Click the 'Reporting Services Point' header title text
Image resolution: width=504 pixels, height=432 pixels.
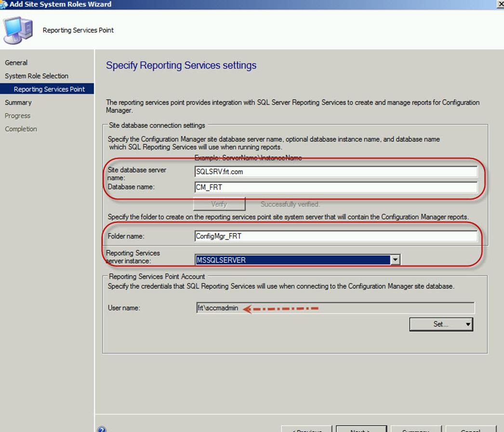tap(78, 30)
